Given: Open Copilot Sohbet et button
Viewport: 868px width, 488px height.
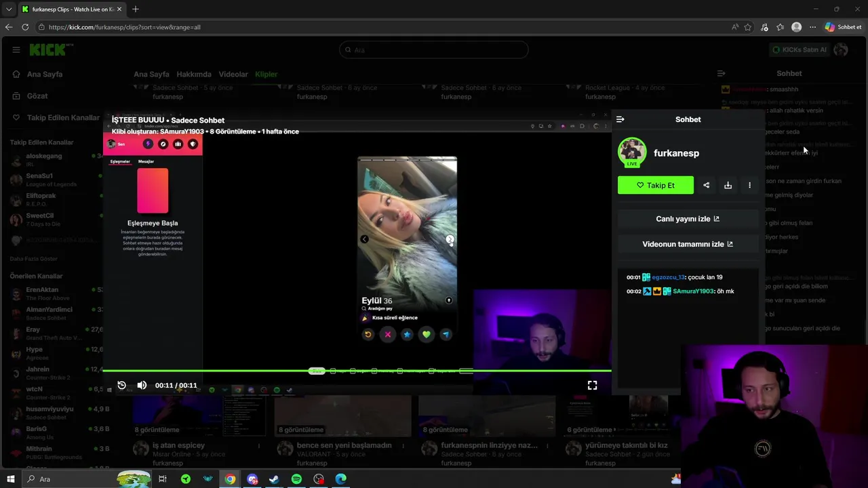Looking at the screenshot, I should pos(844,27).
